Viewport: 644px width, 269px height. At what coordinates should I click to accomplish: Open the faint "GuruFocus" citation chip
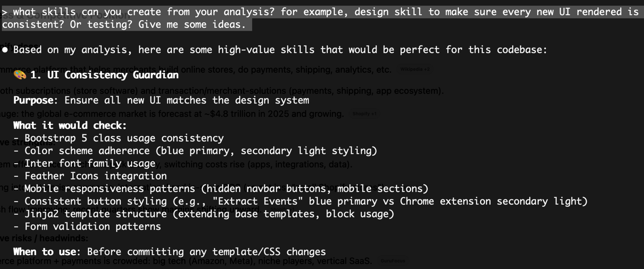point(393,261)
